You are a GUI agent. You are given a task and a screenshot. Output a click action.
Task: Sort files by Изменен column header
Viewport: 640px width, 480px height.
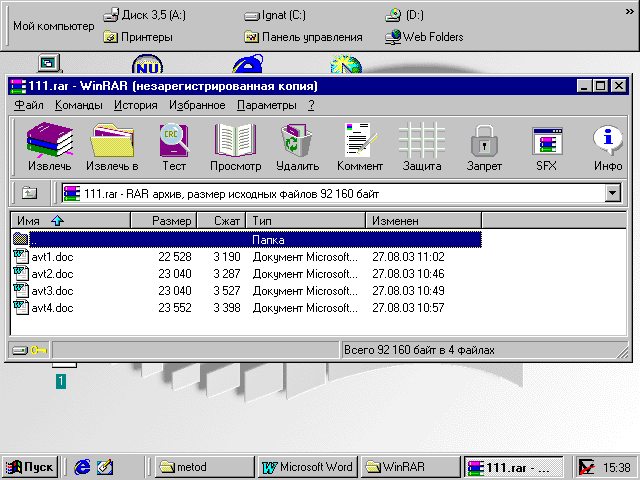pyautogui.click(x=424, y=220)
